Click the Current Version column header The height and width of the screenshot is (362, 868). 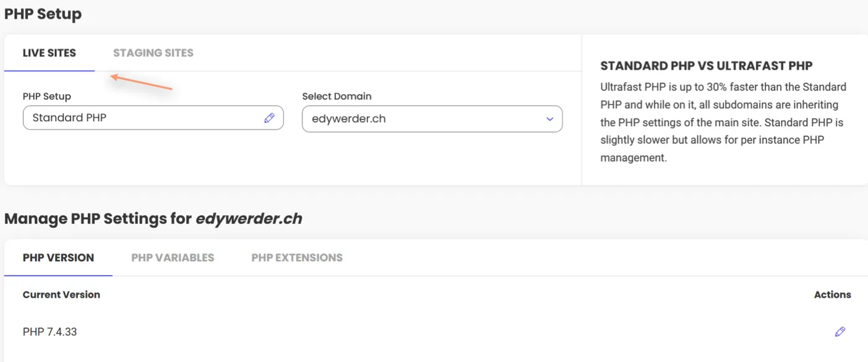[x=61, y=295]
